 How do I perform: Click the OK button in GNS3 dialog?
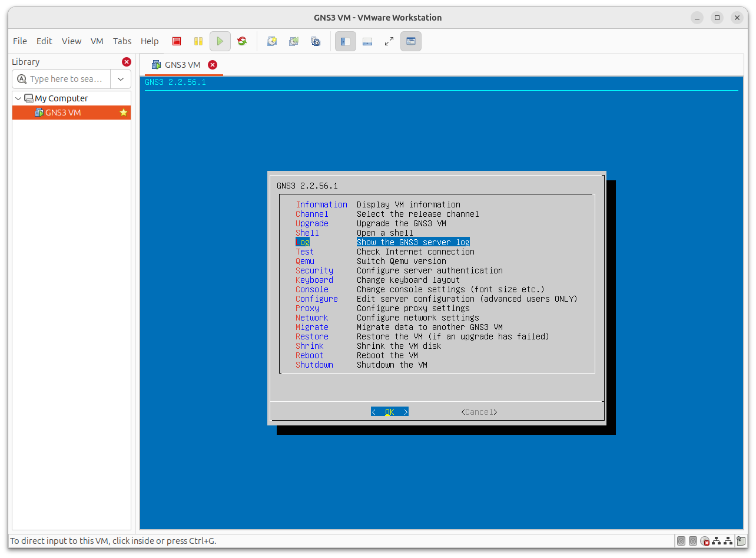click(390, 412)
